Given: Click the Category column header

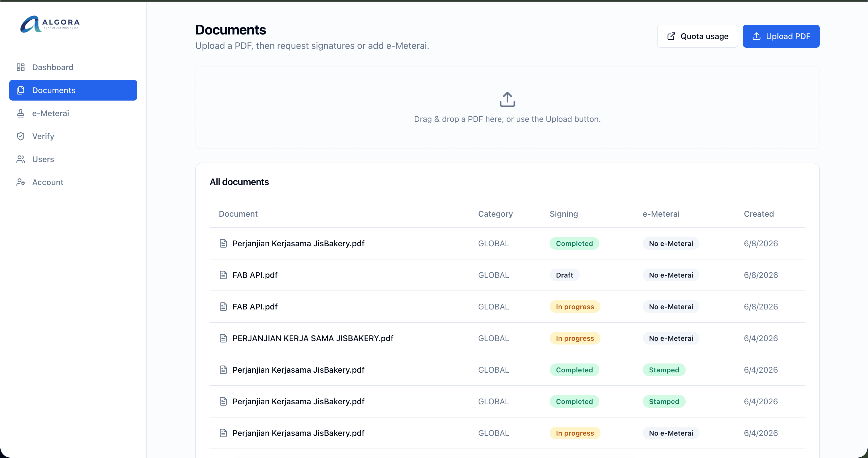Looking at the screenshot, I should [x=495, y=213].
